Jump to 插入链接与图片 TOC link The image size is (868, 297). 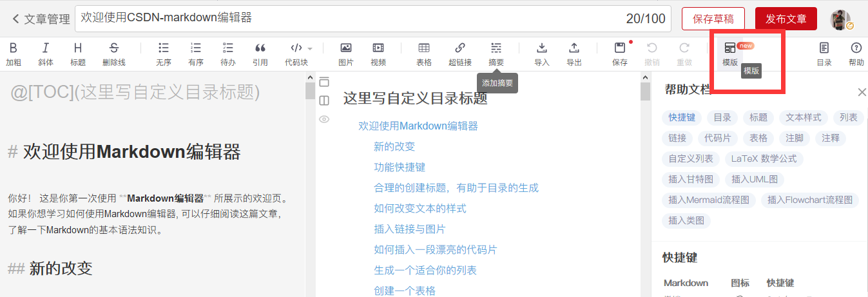(x=410, y=229)
